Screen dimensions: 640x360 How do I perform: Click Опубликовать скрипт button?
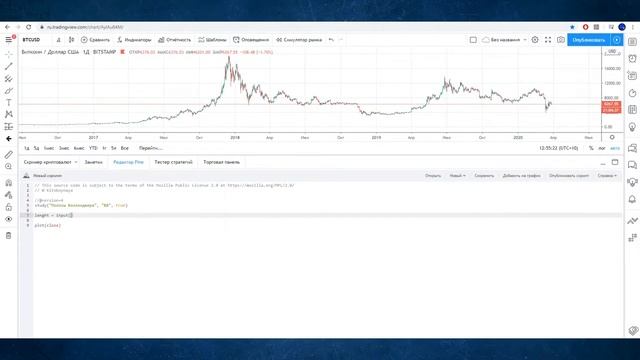point(569,176)
